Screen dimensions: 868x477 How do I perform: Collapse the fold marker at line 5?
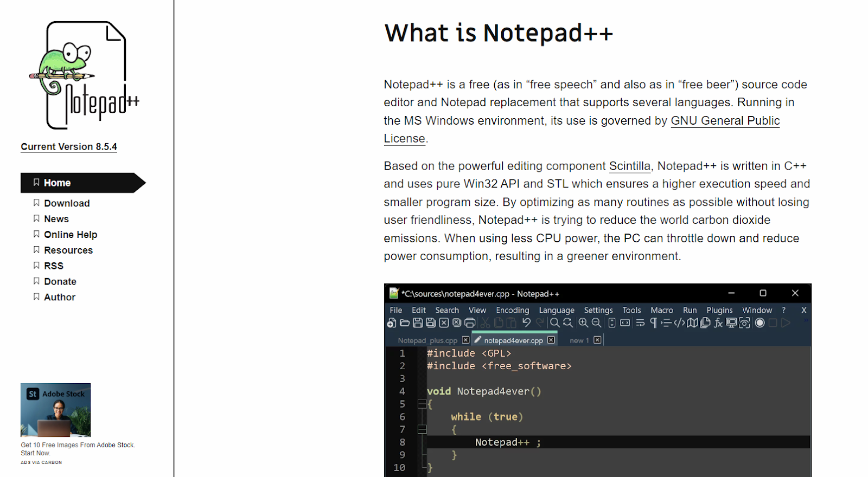click(422, 404)
